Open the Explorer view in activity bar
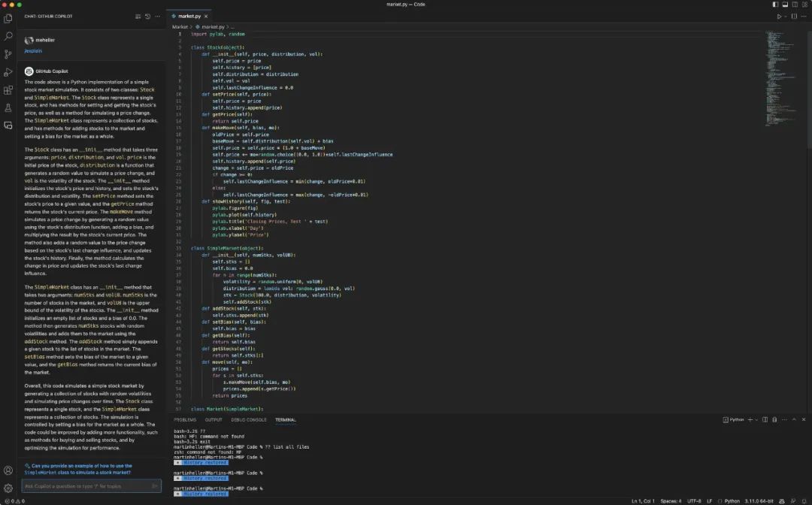 8,17
